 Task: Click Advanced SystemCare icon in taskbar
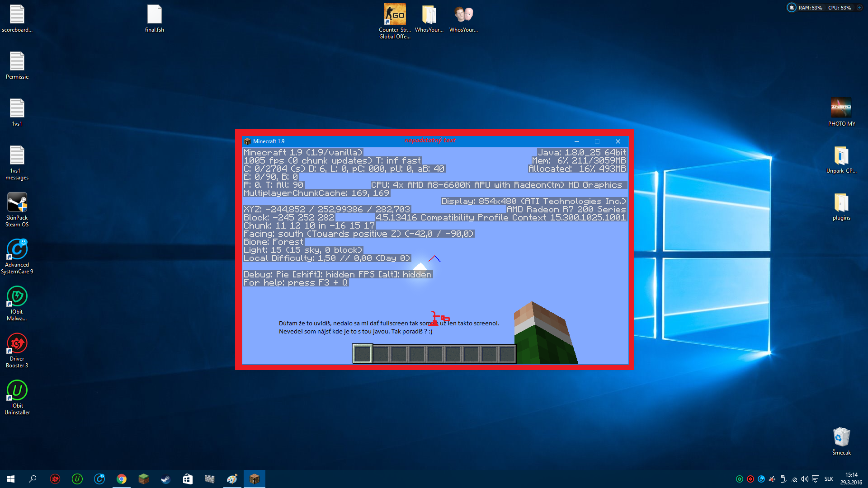tap(99, 479)
